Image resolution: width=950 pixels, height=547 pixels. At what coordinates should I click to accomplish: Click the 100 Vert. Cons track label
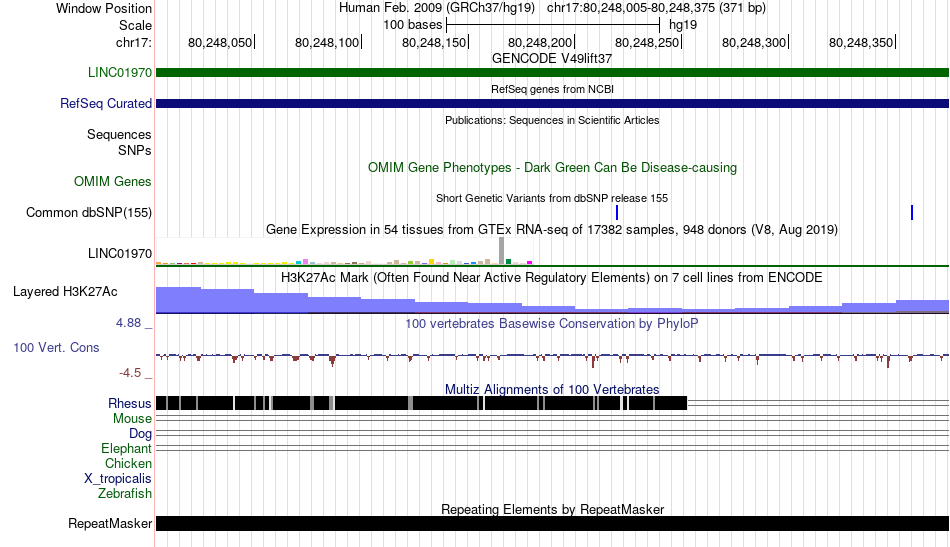56,347
